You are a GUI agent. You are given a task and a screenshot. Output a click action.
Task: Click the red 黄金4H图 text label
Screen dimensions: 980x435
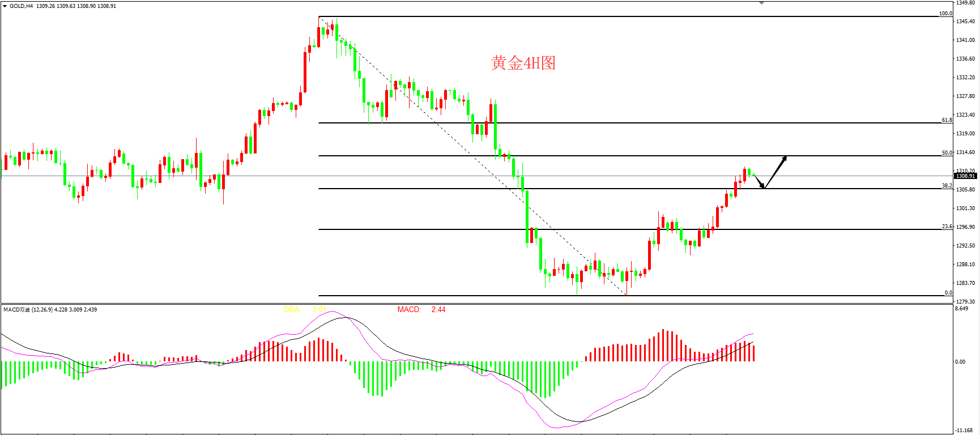tap(523, 63)
